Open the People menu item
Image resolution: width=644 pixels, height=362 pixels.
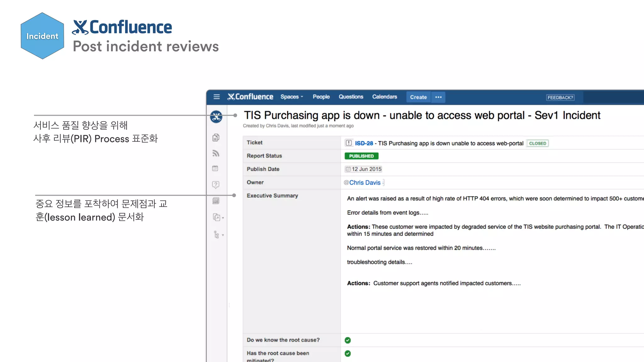tap(321, 97)
